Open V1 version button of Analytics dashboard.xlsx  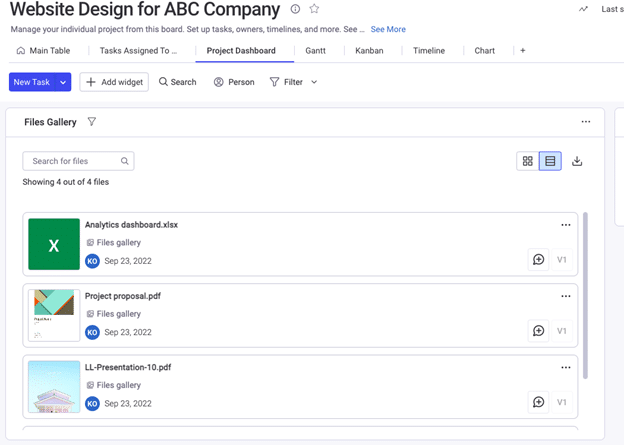(562, 260)
